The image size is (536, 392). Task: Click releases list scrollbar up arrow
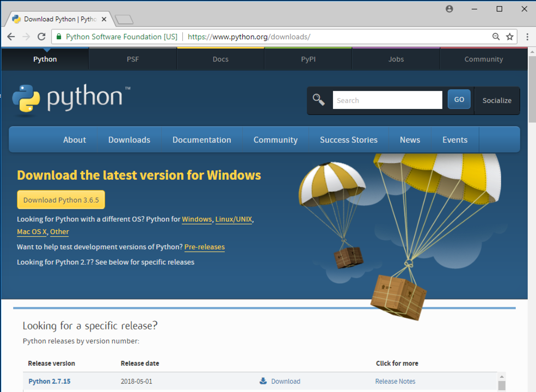[502, 377]
